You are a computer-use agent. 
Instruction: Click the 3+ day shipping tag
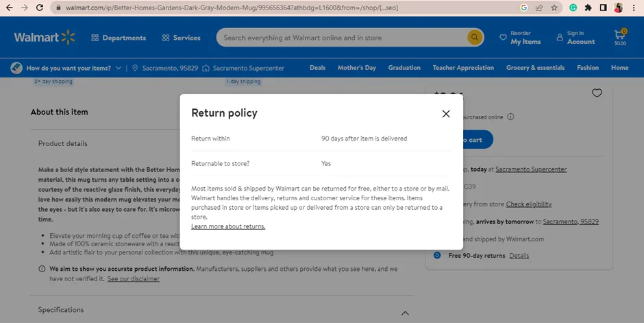(53, 82)
